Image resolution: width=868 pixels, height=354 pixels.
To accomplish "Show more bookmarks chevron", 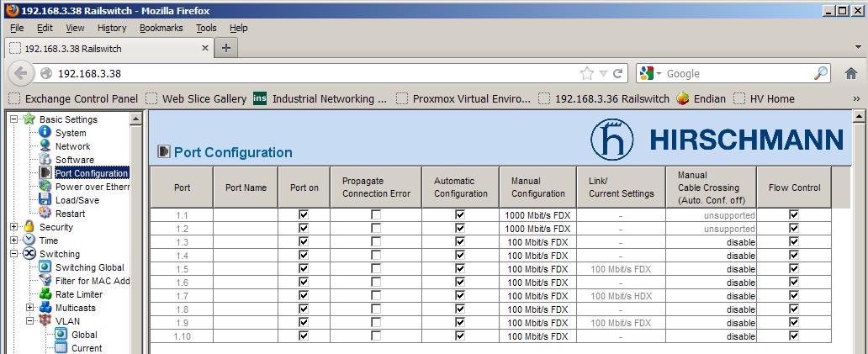I will pyautogui.click(x=856, y=99).
